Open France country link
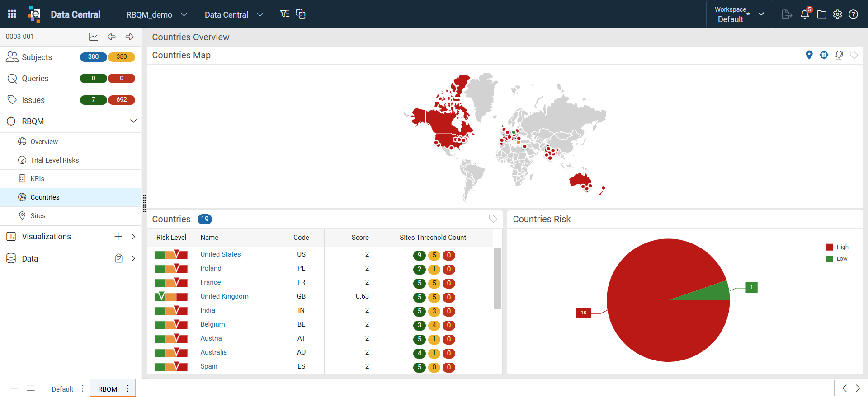868x397 pixels. tap(211, 282)
